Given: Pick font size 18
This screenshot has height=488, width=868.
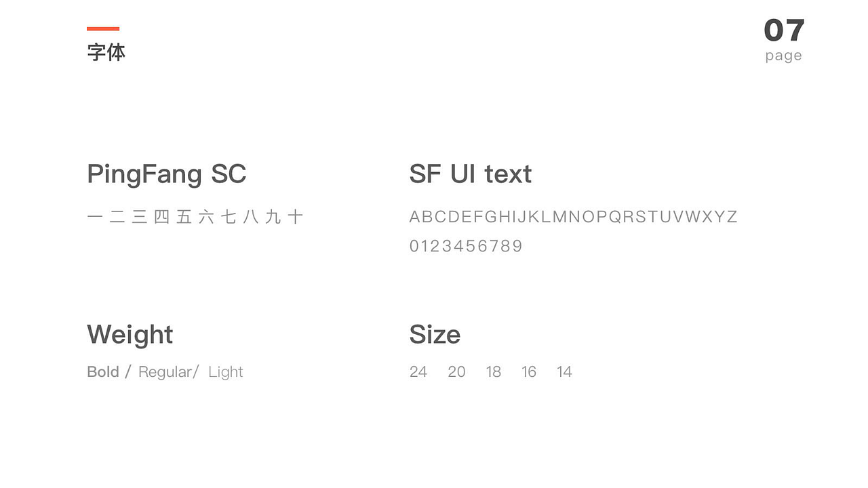Looking at the screenshot, I should 494,372.
